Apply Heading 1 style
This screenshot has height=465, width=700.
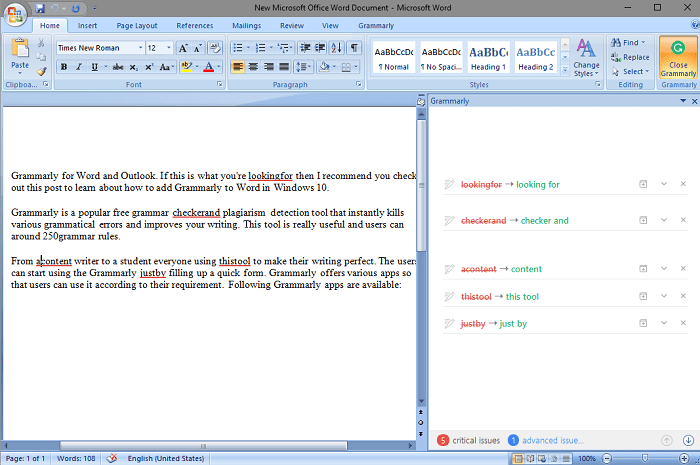(x=488, y=58)
